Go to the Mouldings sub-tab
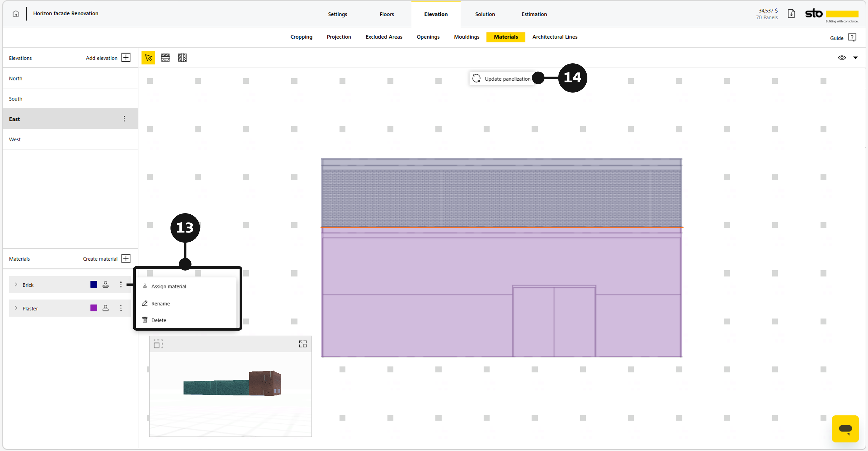The width and height of the screenshot is (868, 451). click(x=466, y=37)
